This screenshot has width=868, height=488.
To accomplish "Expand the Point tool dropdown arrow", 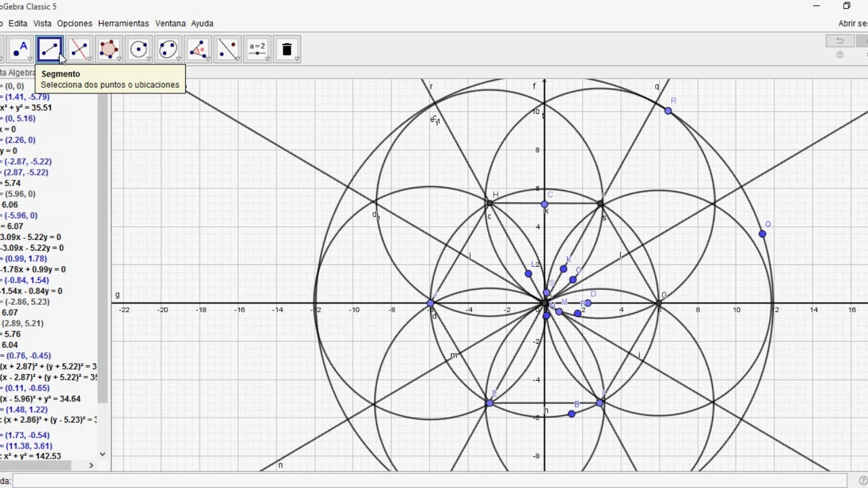I will pos(30,59).
